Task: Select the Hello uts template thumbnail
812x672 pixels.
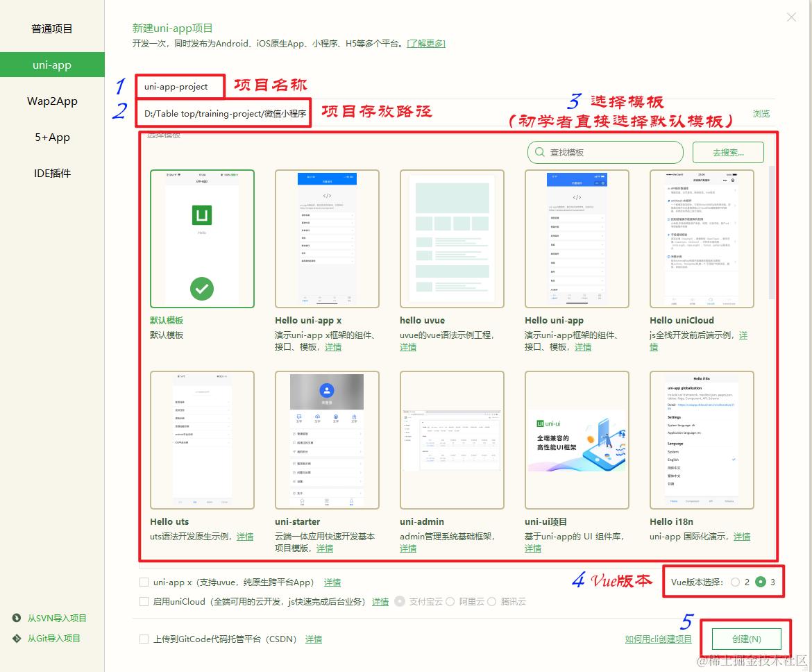Action: click(x=202, y=440)
